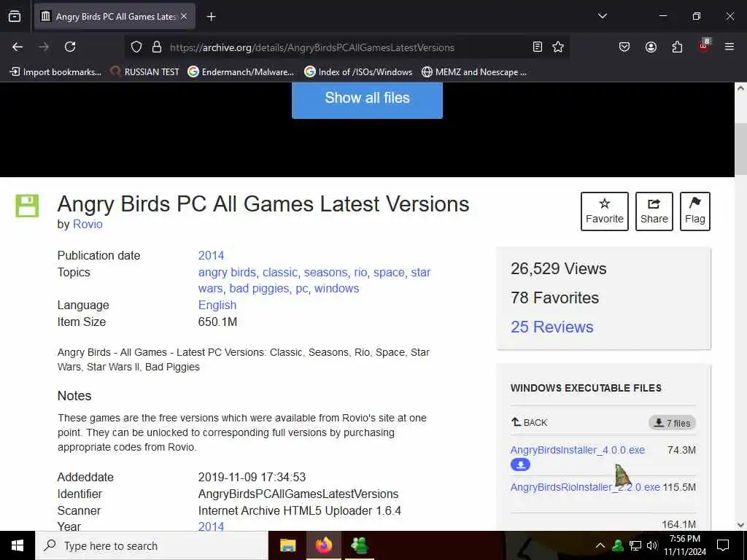Go back to the previous page
The image size is (747, 560).
[18, 47]
